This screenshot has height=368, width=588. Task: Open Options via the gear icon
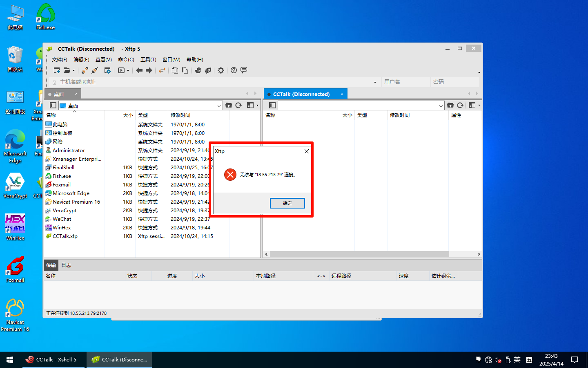(x=221, y=70)
